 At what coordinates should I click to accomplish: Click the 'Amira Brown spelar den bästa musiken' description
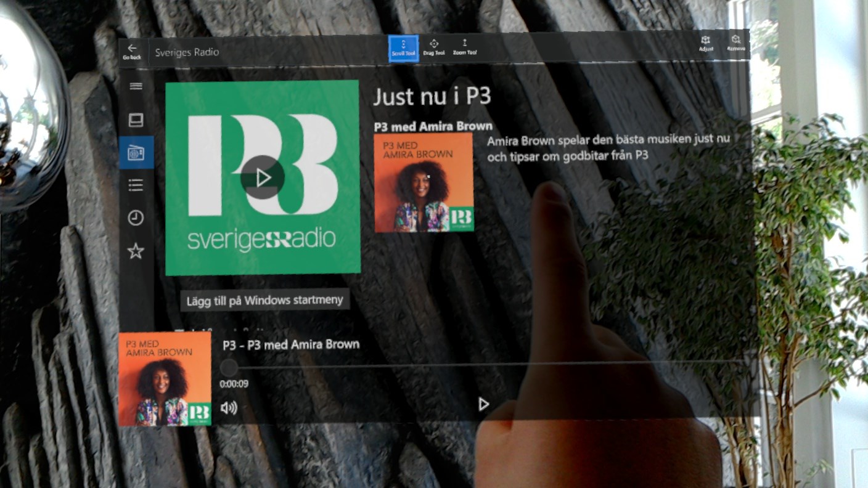point(608,147)
